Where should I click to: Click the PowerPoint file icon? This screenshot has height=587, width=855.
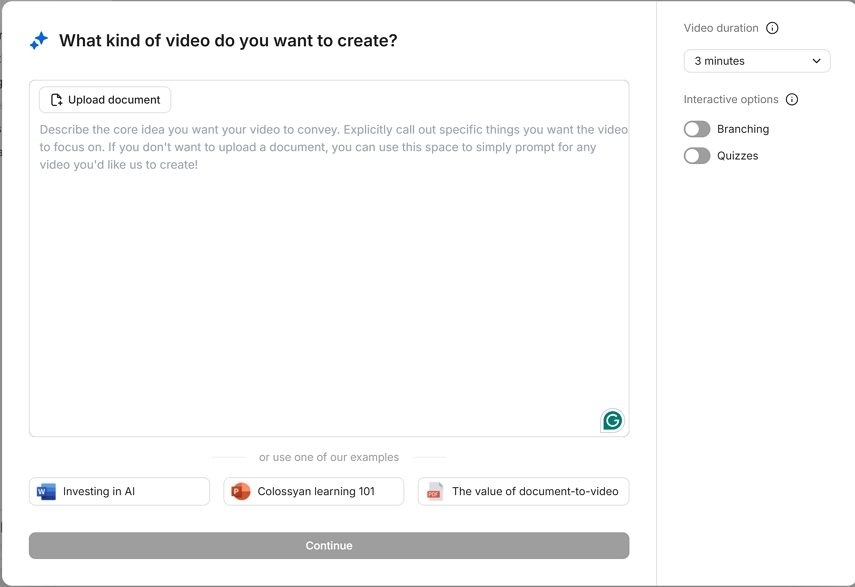(240, 491)
